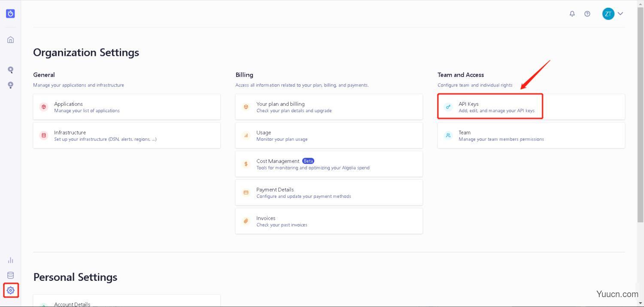
Task: Expand the account menu chevron
Action: click(620, 14)
